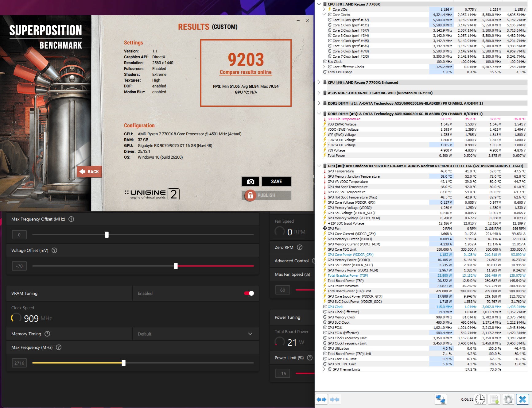Click the logging sheet icon with green plus
The width and height of the screenshot is (532, 408).
495,399
